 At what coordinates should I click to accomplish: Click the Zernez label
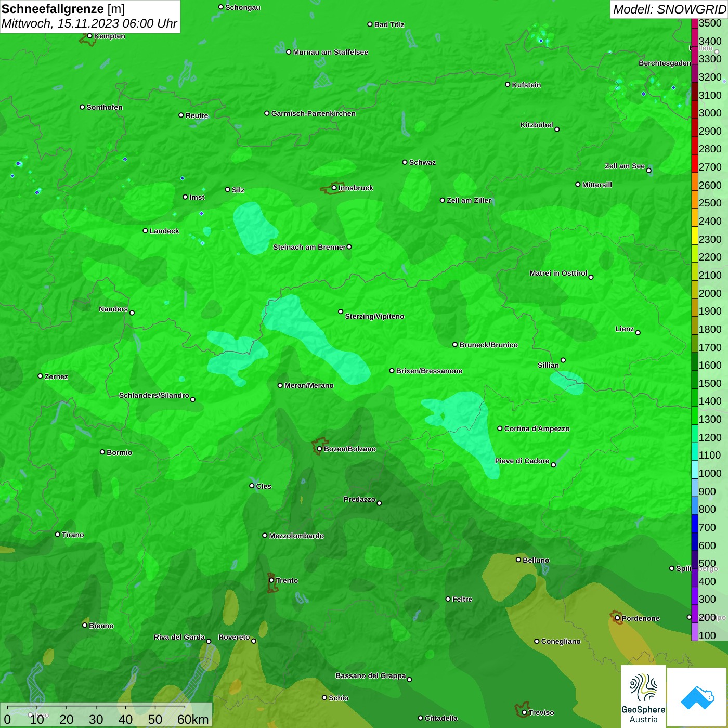(57, 376)
